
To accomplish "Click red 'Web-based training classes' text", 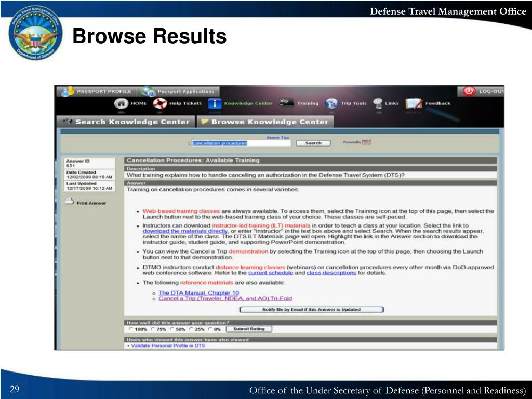I will click(181, 211).
